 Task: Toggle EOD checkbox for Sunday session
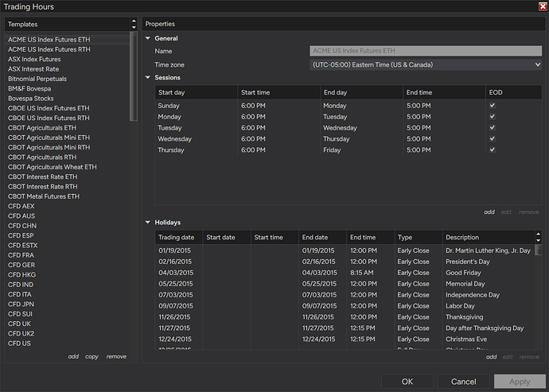[x=493, y=105]
